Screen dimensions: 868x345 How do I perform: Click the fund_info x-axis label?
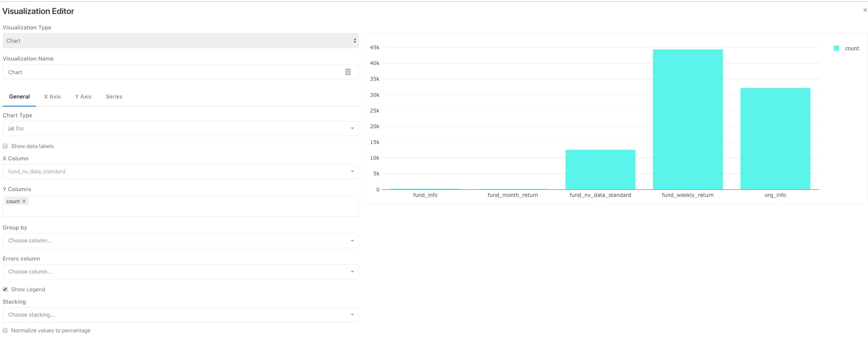click(425, 195)
